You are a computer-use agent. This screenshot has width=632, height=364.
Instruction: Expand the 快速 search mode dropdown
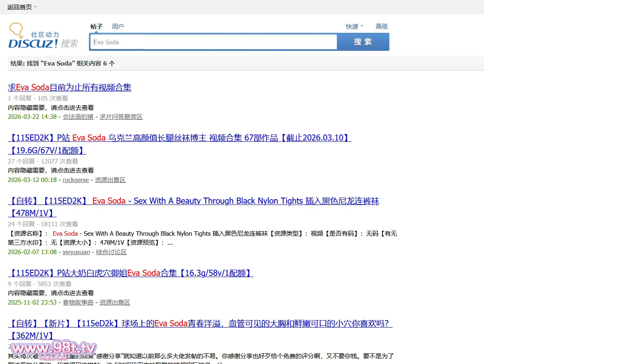tap(355, 26)
